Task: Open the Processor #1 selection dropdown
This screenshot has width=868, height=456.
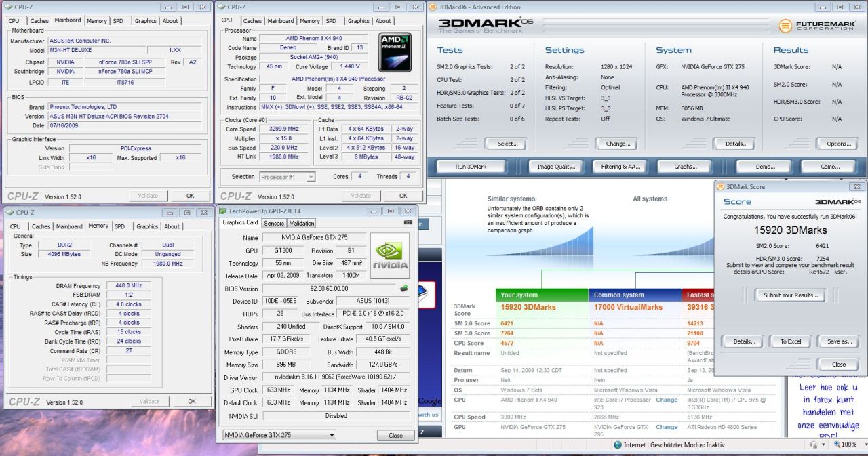Action: click(x=288, y=177)
